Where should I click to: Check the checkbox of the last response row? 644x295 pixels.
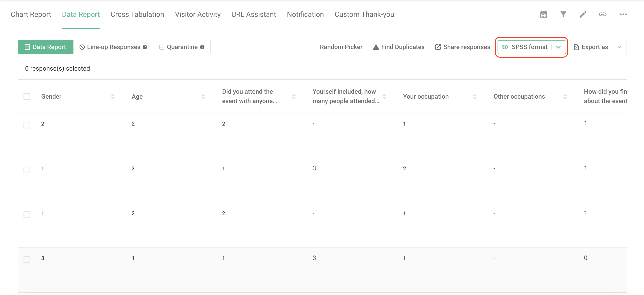click(x=27, y=259)
